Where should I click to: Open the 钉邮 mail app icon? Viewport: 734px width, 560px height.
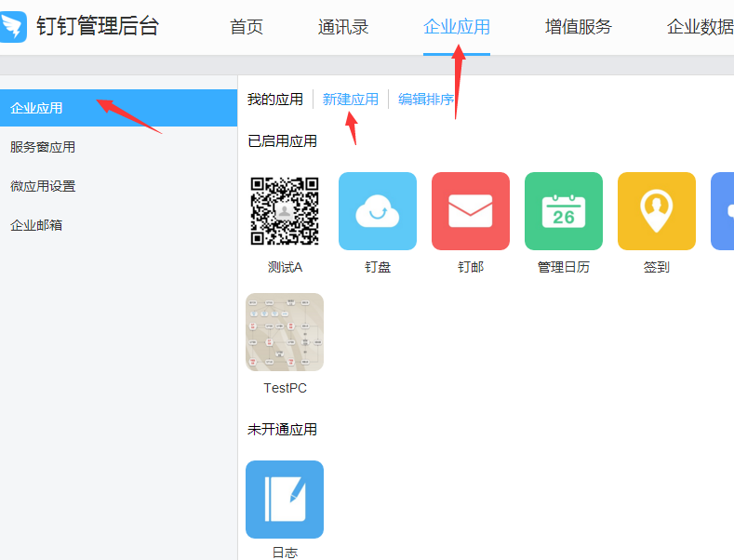(470, 211)
